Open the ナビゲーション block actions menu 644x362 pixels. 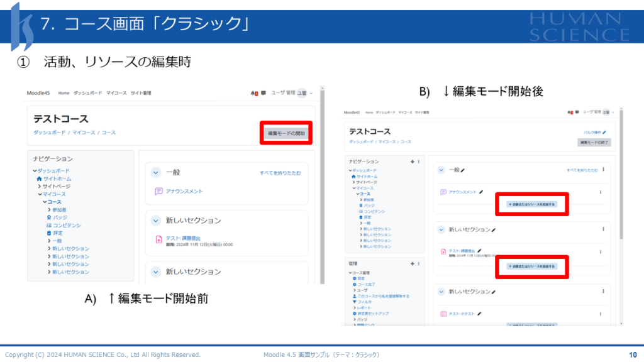point(418,162)
